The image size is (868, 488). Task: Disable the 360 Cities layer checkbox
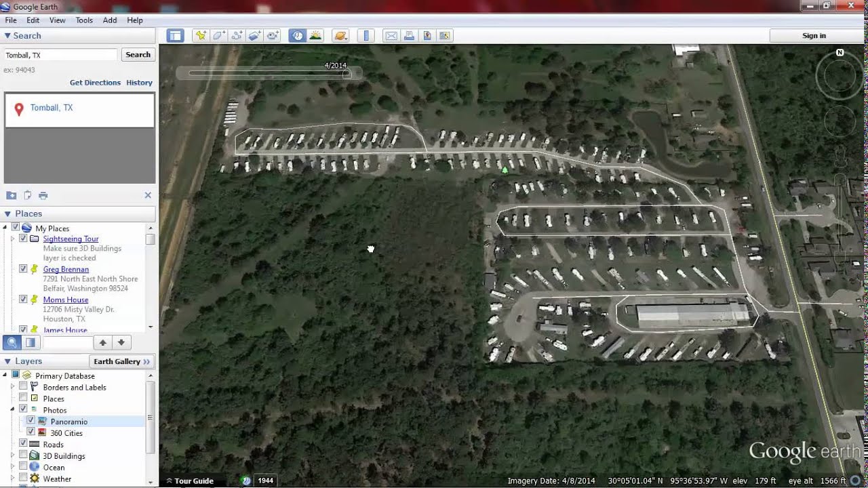tap(31, 432)
